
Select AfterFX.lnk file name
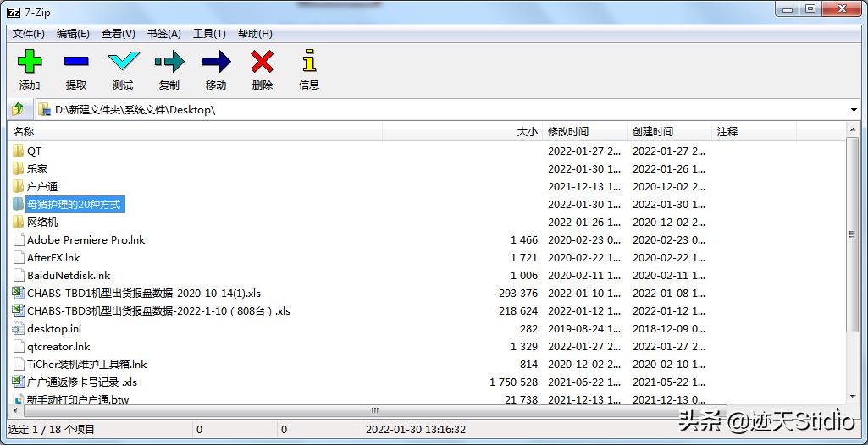[x=53, y=257]
